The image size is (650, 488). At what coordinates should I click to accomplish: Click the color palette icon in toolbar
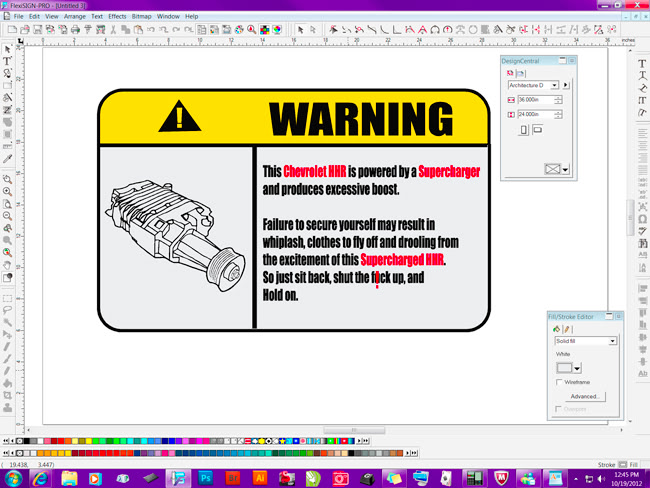click(x=239, y=29)
